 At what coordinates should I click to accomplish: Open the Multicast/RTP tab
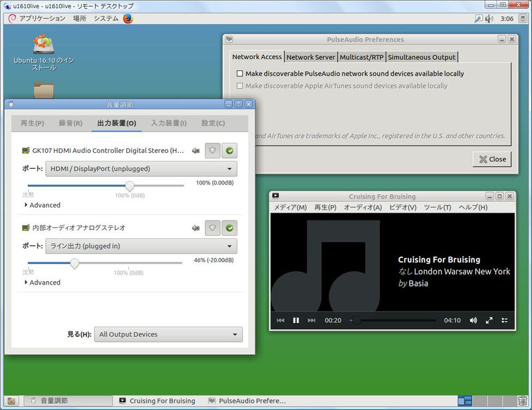[x=362, y=57]
